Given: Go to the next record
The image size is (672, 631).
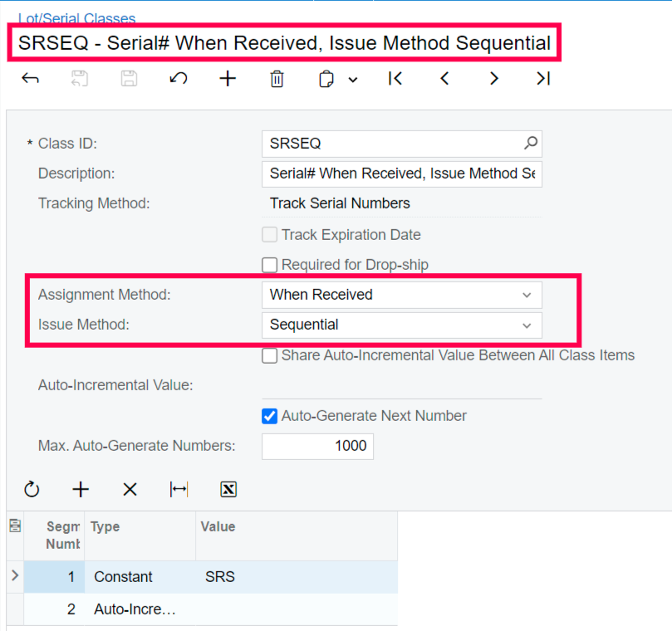Looking at the screenshot, I should pyautogui.click(x=493, y=78).
